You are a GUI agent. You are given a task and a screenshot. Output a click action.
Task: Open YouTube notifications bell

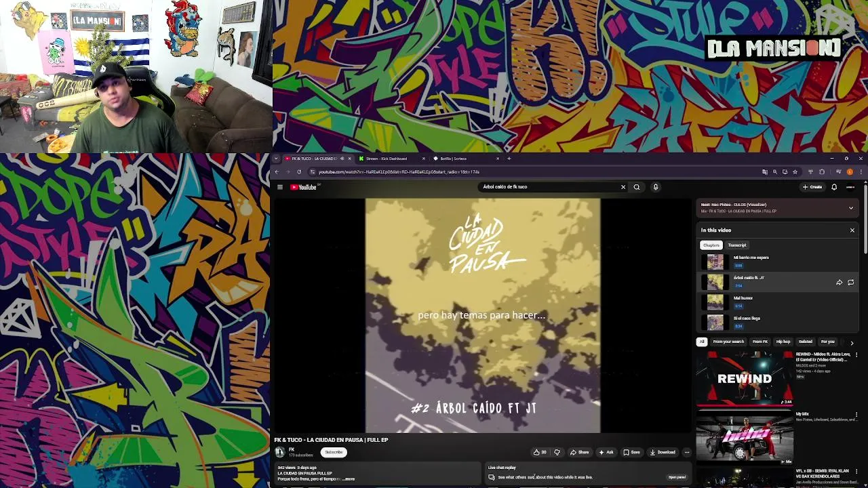pos(834,187)
